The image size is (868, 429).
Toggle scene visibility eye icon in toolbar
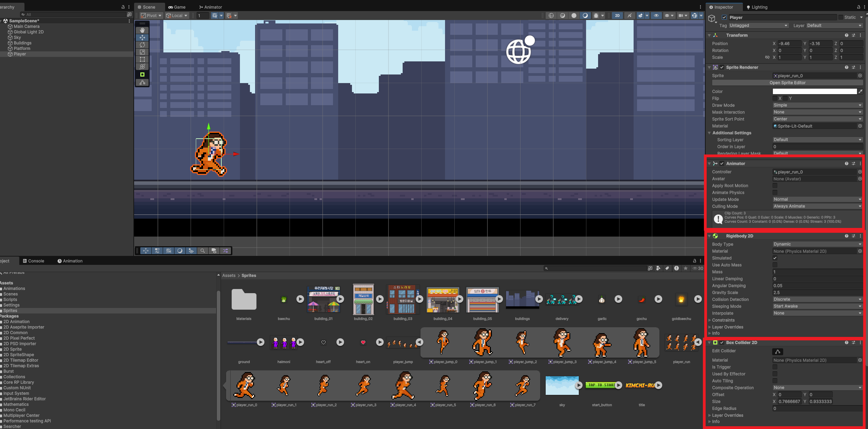(x=656, y=16)
